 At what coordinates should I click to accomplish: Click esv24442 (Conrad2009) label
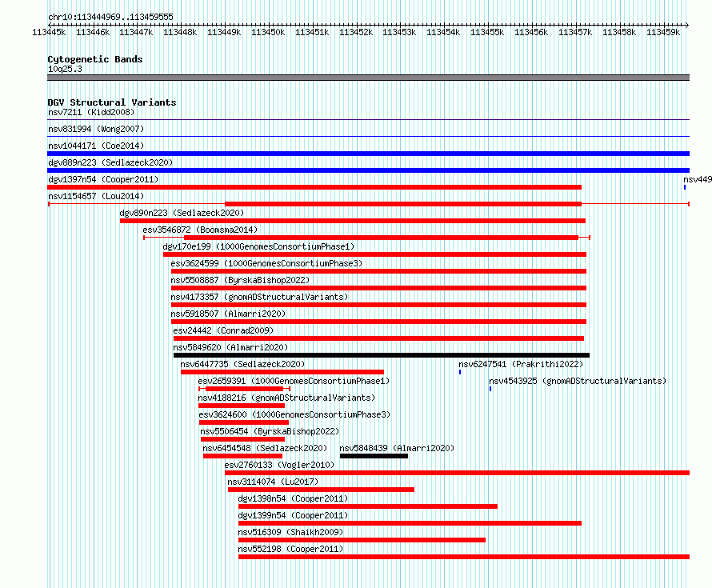(223, 330)
